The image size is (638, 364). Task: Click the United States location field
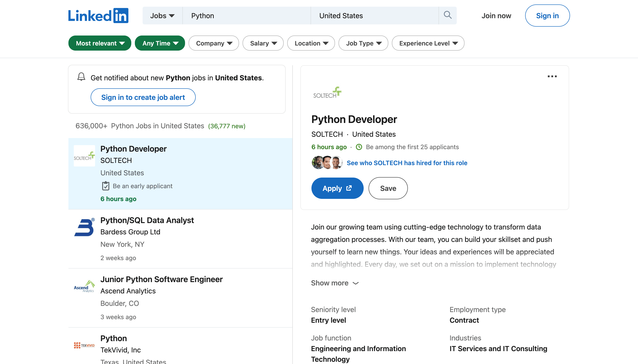(375, 16)
